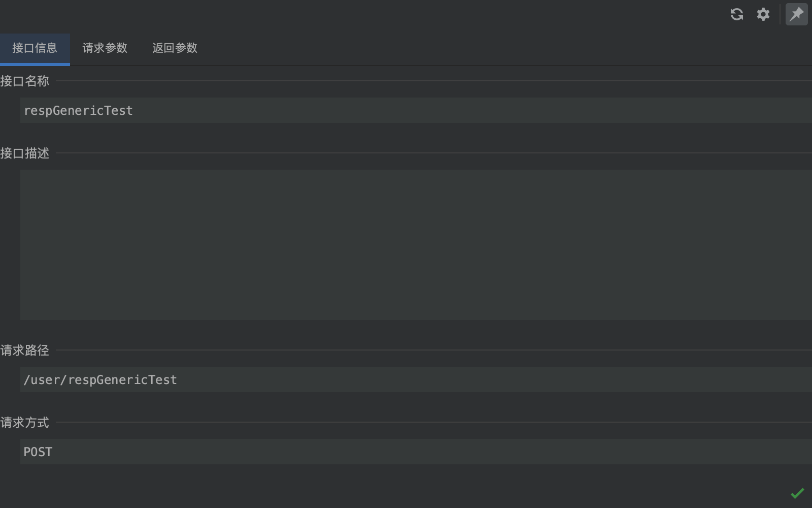The height and width of the screenshot is (508, 812).
Task: Click the 请求路径 section label
Action: 24,351
